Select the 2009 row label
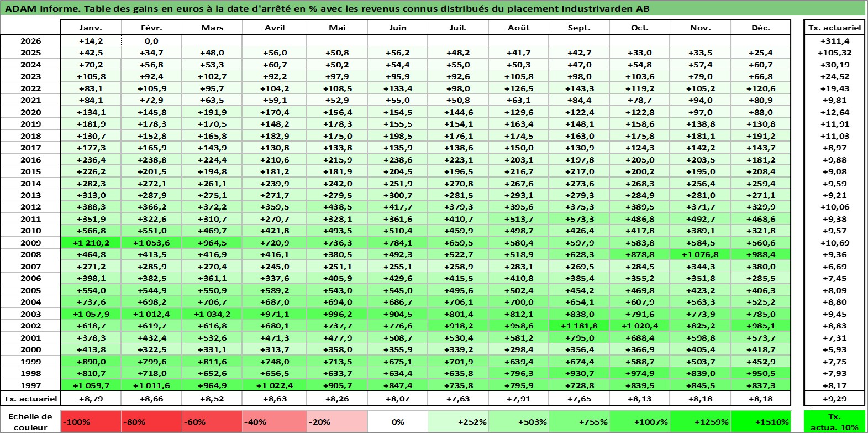This screenshot has height=433, width=868. [30, 243]
